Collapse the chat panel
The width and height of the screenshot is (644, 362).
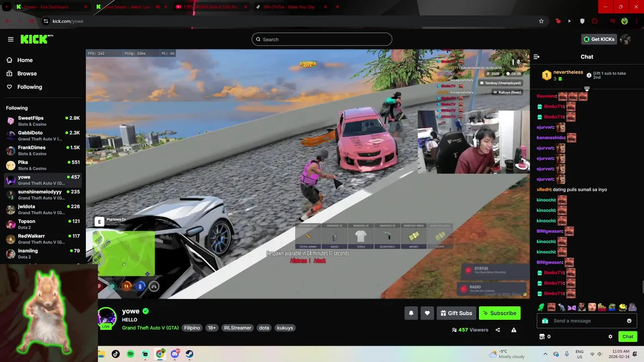[536, 57]
